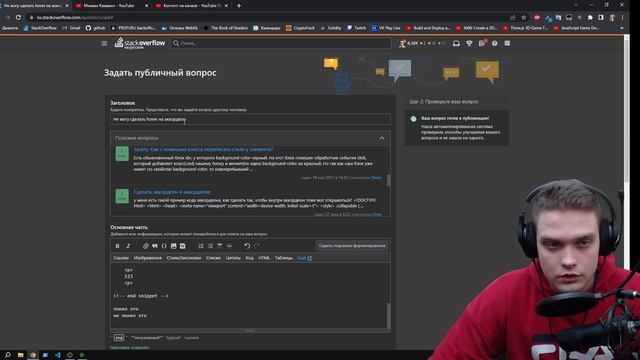Switch to the Изображения formatting help tab

pos(148,258)
